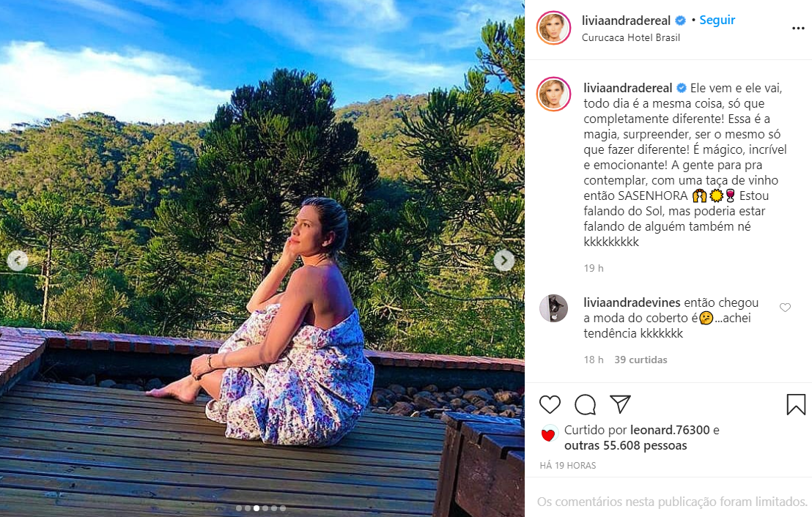This screenshot has width=812, height=517.
Task: Open leonard.76300 profile from likes
Action: 670,430
